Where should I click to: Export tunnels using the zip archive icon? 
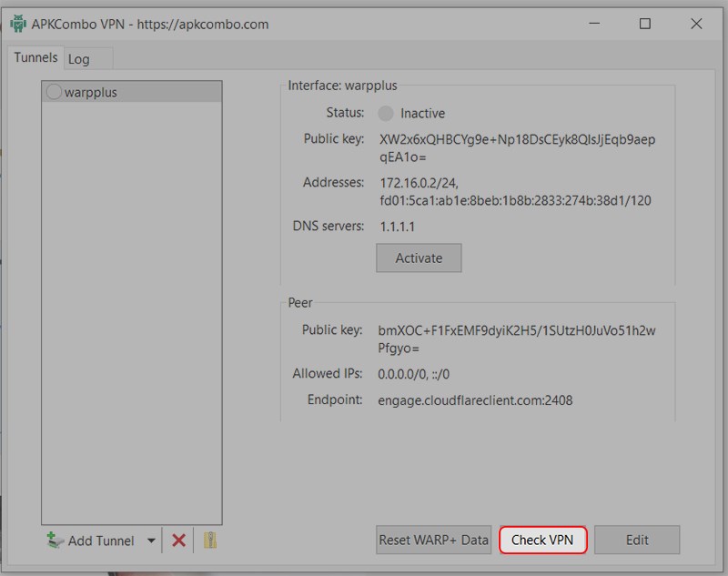click(x=210, y=541)
